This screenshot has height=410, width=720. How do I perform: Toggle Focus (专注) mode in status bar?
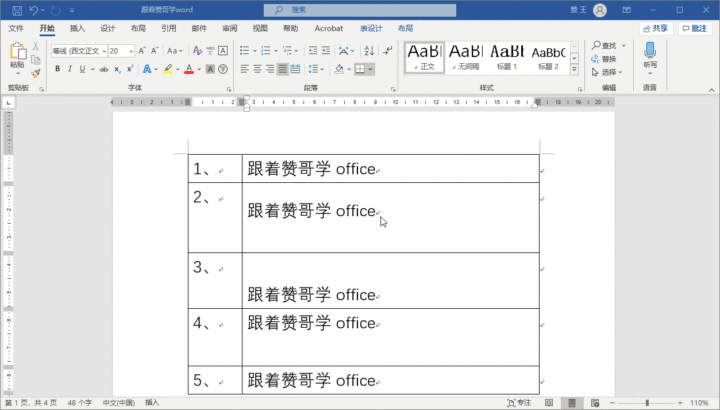click(518, 403)
